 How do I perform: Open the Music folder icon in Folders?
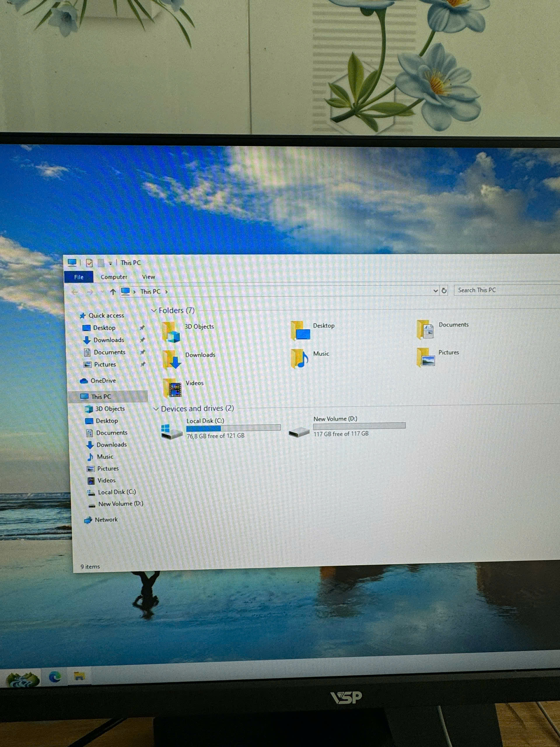pyautogui.click(x=300, y=358)
